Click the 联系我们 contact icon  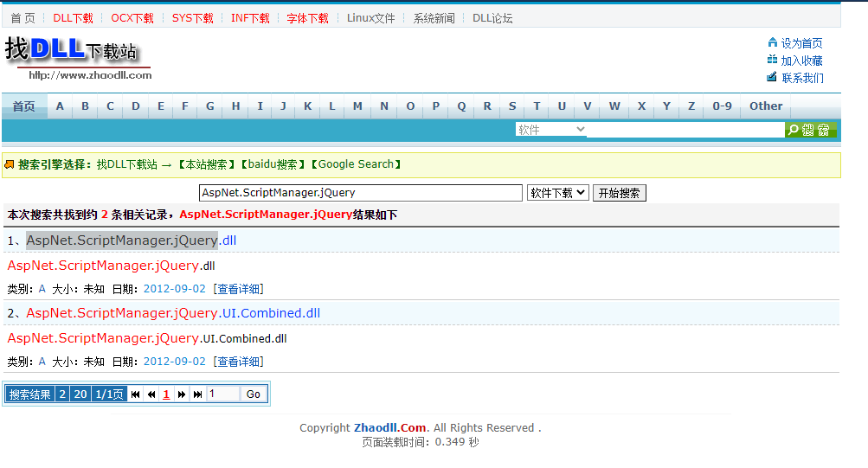click(x=772, y=77)
